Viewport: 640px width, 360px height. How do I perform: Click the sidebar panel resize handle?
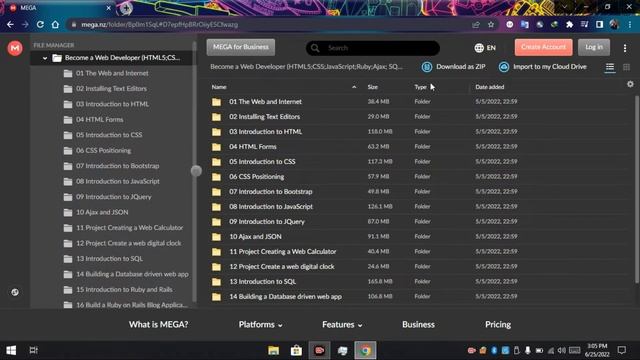(x=196, y=171)
